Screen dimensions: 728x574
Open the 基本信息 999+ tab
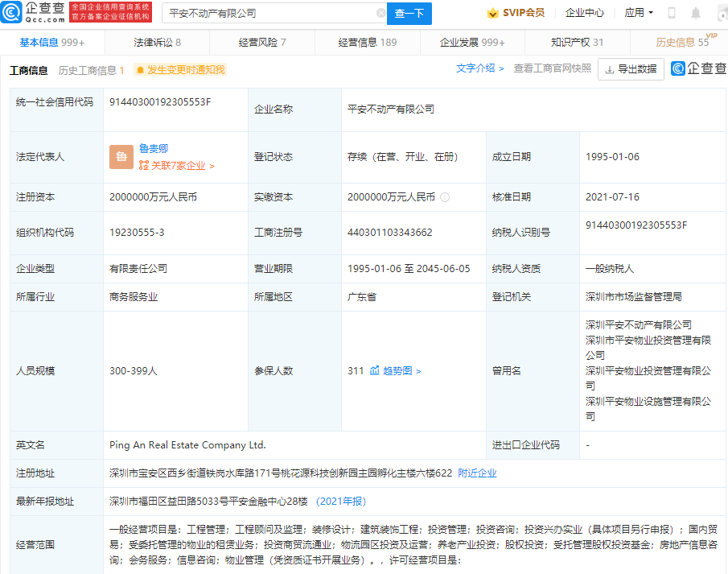click(x=52, y=43)
